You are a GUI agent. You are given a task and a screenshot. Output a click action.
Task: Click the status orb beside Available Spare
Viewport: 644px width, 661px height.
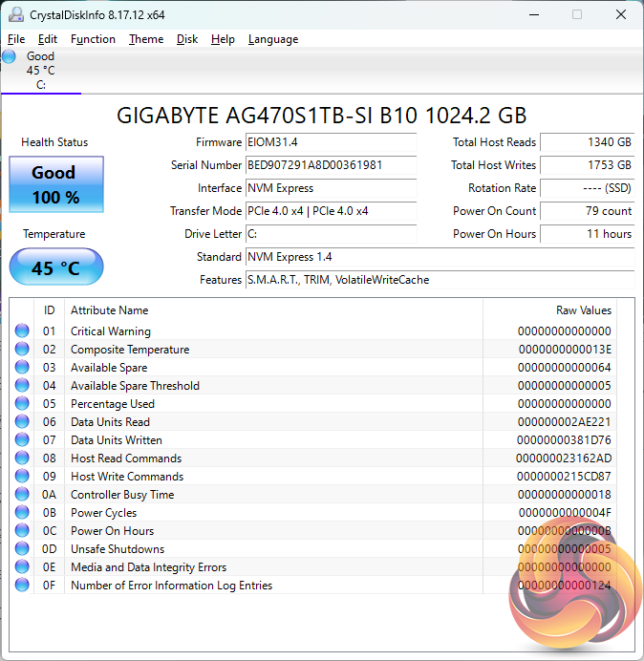point(22,368)
